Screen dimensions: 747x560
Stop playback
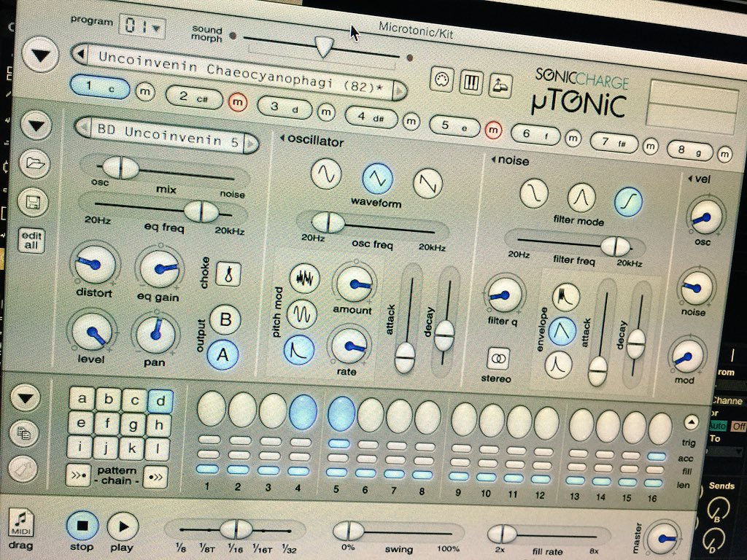point(82,525)
